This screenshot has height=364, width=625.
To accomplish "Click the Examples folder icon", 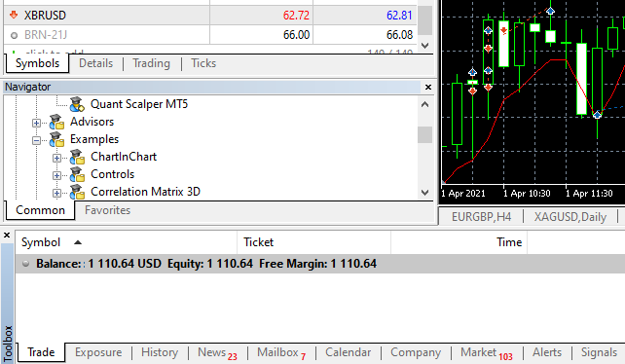I will (56, 139).
